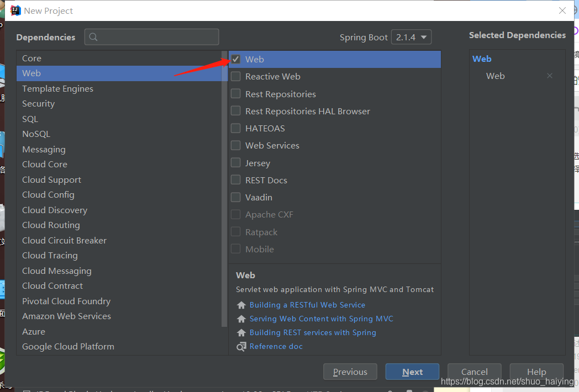Select Cloud Circuit Breaker category
The height and width of the screenshot is (392, 579).
click(x=119, y=240)
